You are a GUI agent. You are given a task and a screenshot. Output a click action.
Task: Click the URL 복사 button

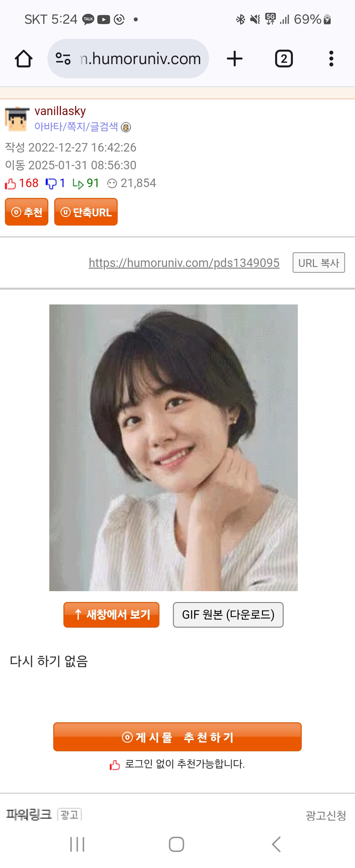click(318, 263)
